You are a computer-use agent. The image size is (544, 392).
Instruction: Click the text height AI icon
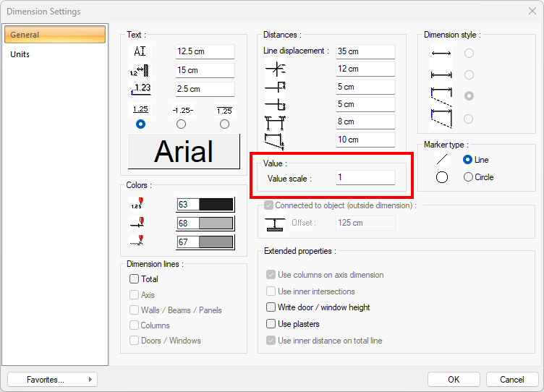[x=140, y=51]
